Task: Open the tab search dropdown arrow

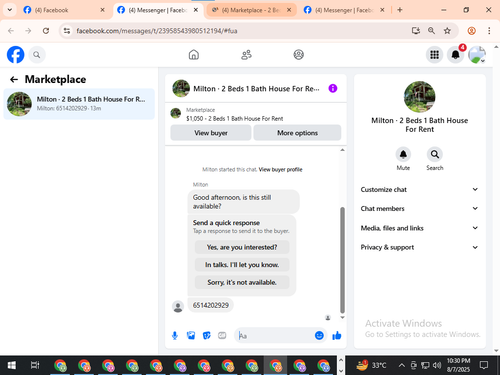Action: point(10,10)
